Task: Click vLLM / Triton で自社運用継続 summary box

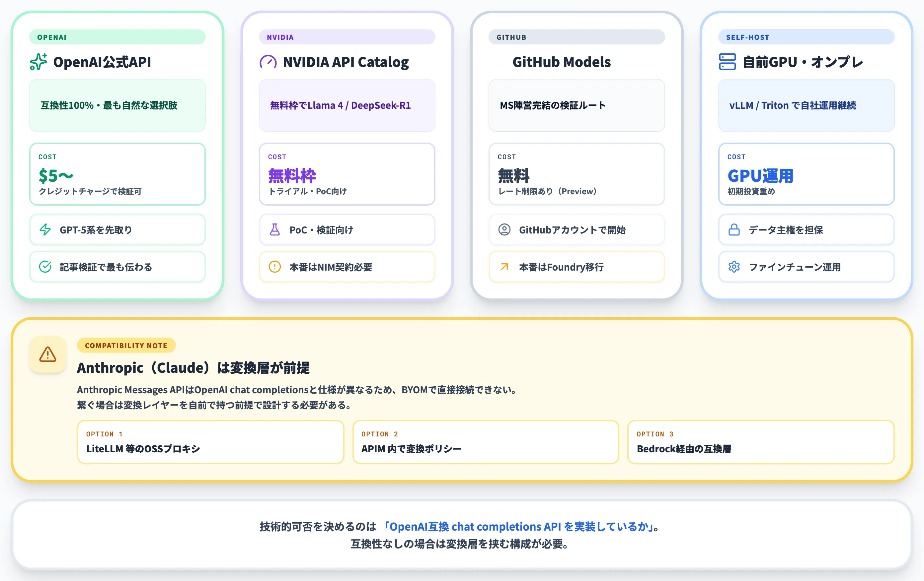Action: click(806, 105)
